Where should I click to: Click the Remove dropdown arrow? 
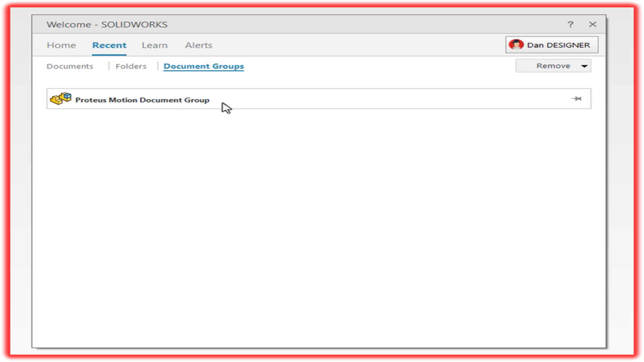[x=584, y=66]
